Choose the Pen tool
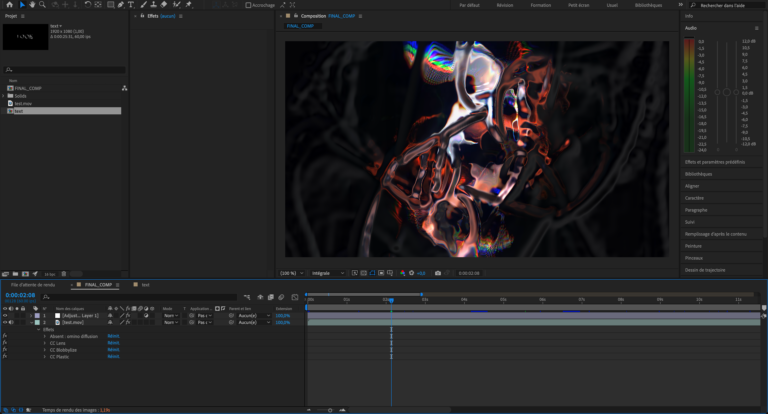 [x=119, y=5]
